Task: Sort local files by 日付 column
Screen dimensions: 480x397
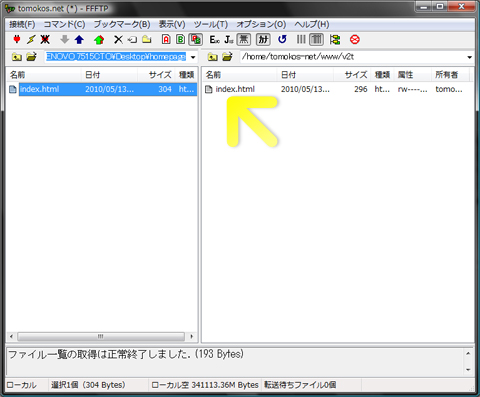Action: tap(109, 75)
